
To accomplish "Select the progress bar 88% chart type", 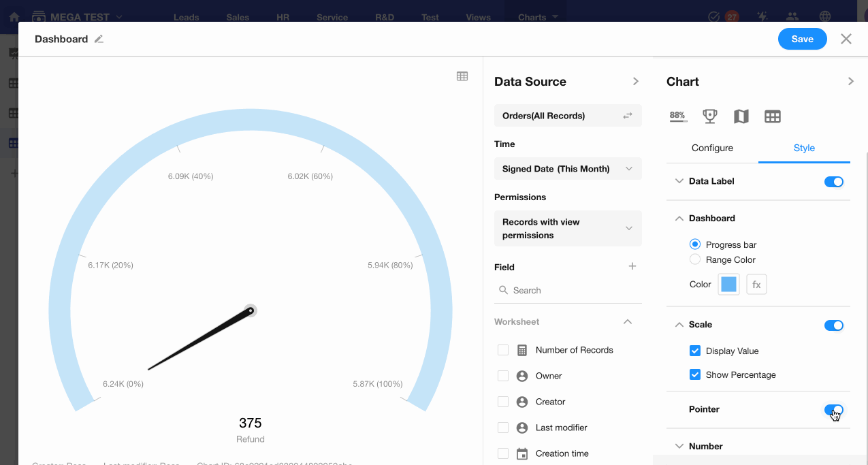I will click(x=678, y=116).
